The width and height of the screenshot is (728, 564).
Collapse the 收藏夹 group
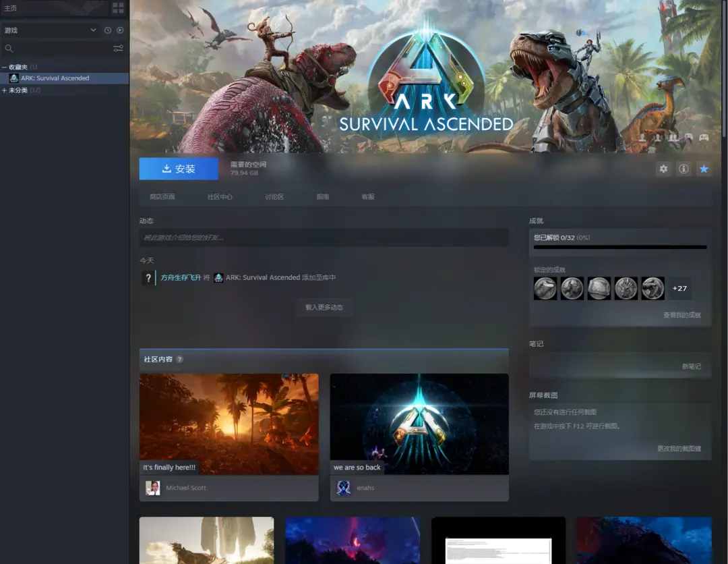pyautogui.click(x=4, y=67)
